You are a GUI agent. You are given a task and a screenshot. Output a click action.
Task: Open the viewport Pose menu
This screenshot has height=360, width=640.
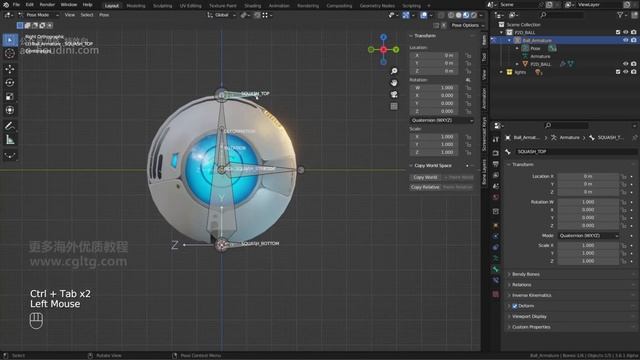(x=104, y=15)
